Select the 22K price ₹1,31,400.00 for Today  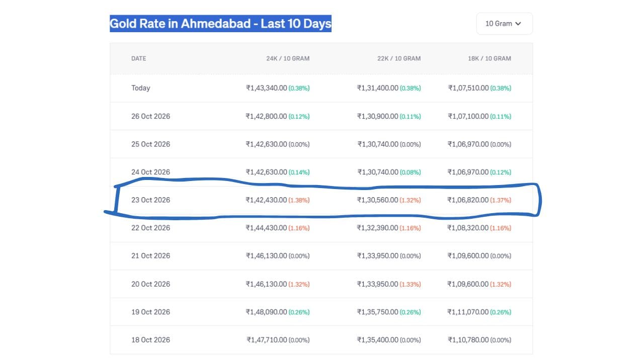[x=378, y=88]
